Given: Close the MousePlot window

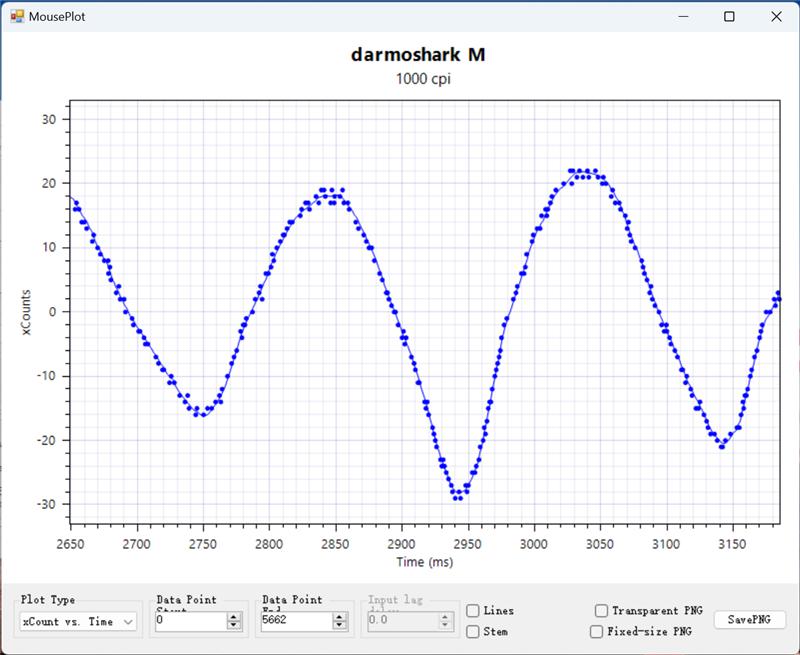Looking at the screenshot, I should pos(776,16).
